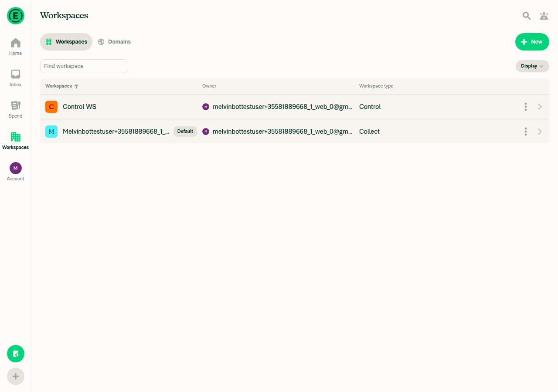Click the Owner column header
This screenshot has width=558, height=392.
click(209, 86)
